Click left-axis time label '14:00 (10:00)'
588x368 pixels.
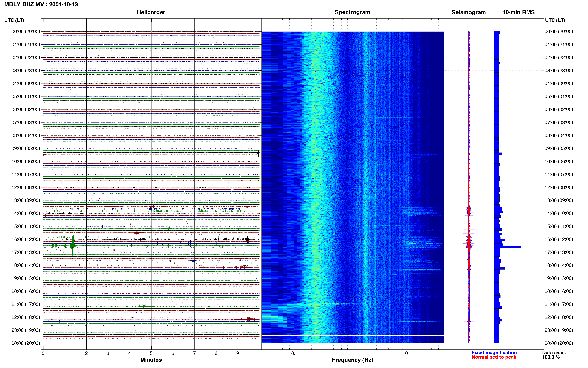click(26, 213)
